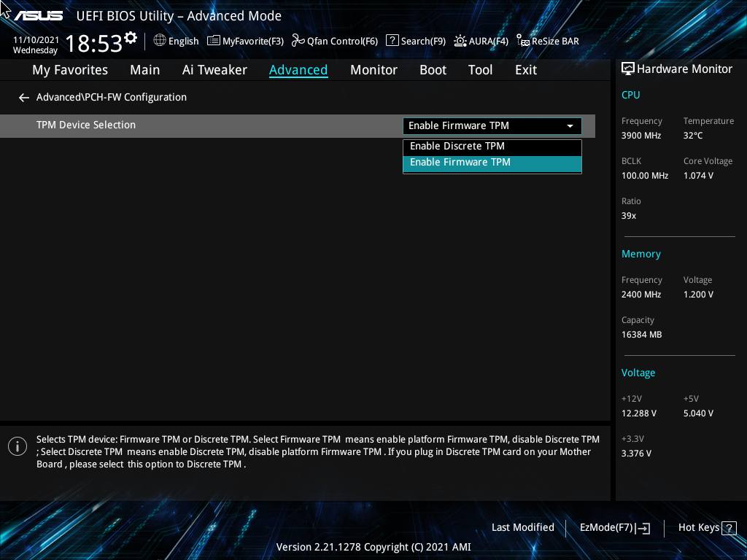Click the Hardware Monitor title
The image size is (747, 560).
[684, 69]
